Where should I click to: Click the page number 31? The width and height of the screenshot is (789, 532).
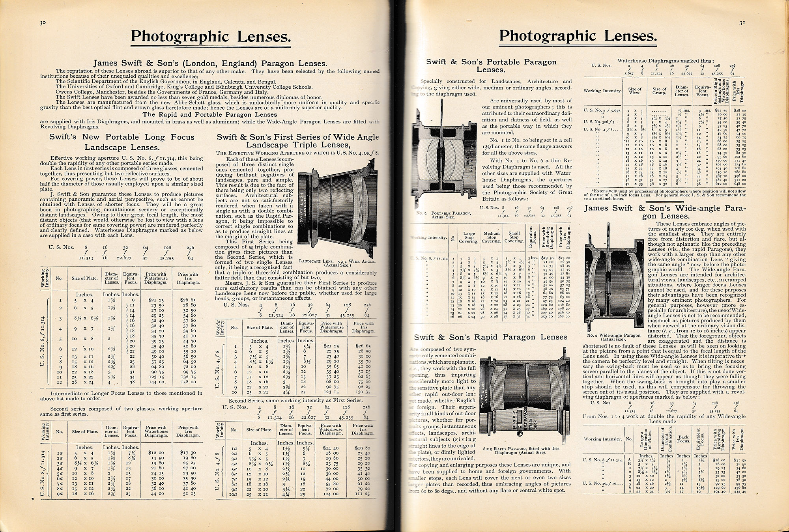[x=742, y=22]
